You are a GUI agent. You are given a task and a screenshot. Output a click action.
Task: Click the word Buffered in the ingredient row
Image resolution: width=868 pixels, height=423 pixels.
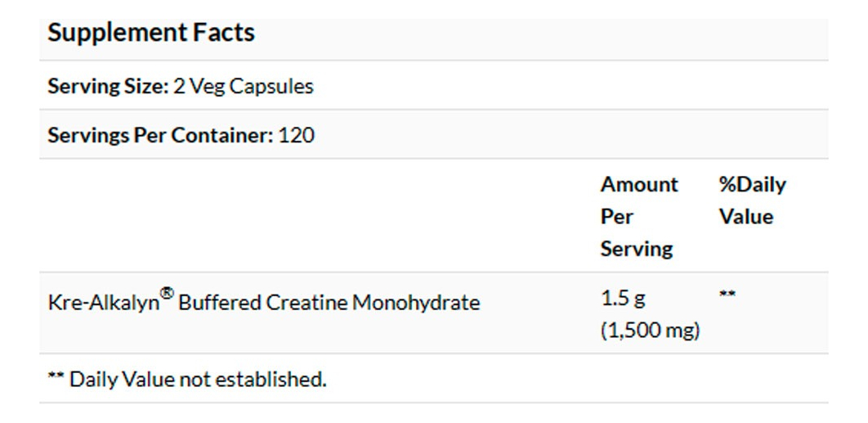point(218,303)
